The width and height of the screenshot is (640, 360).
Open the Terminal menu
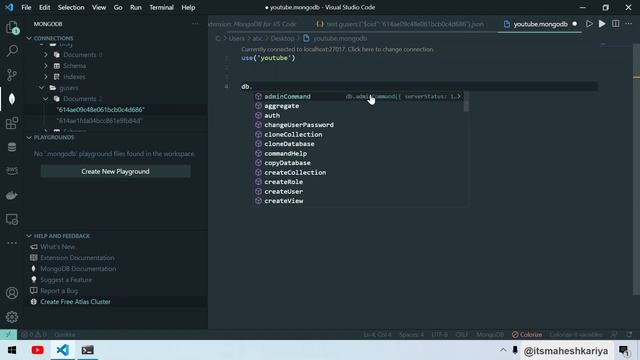[x=161, y=7]
